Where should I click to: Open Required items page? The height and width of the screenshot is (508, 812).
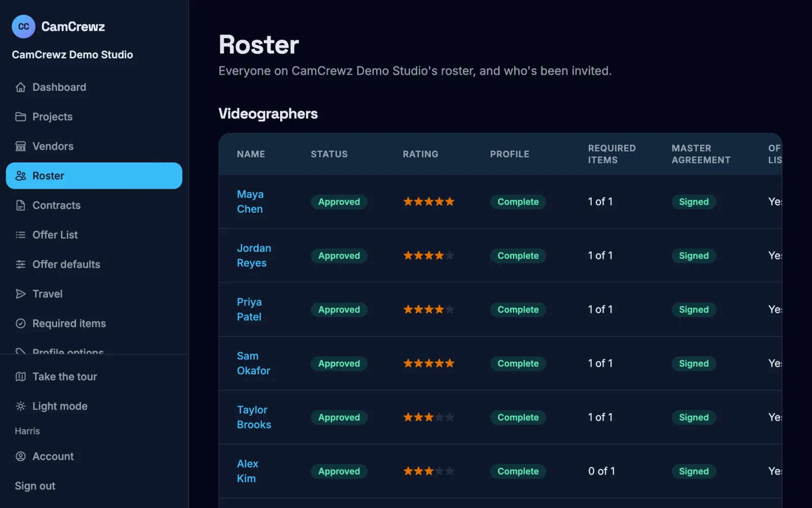94,323
